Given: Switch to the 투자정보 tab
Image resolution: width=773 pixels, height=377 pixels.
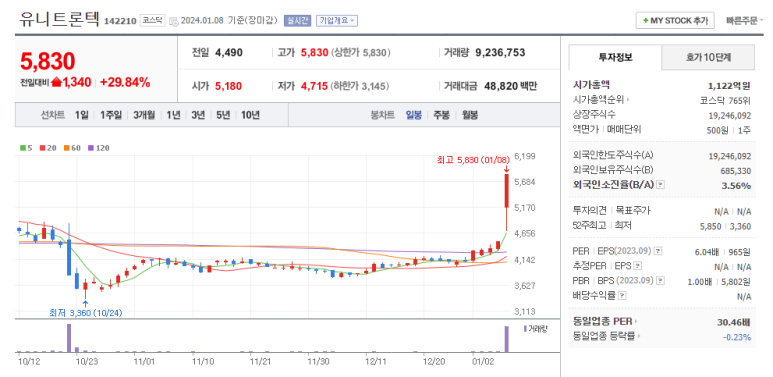Looking at the screenshot, I should click(x=615, y=57).
